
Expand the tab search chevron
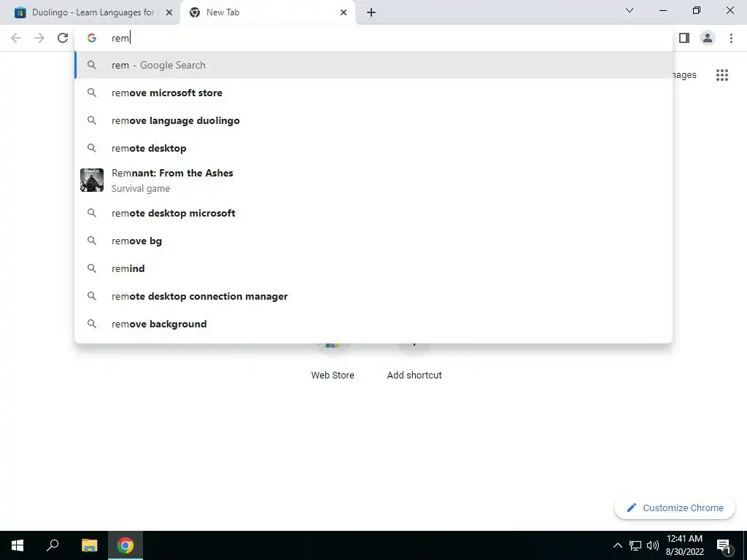point(630,10)
